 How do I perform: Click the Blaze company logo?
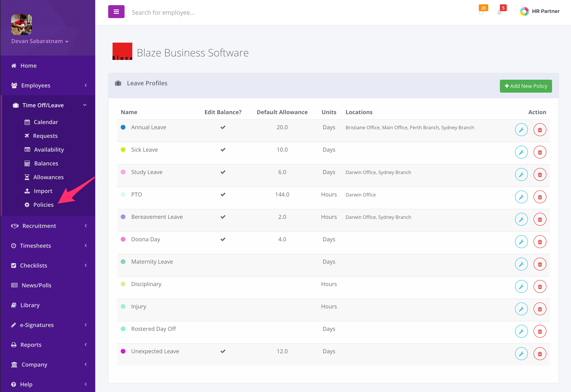point(122,51)
